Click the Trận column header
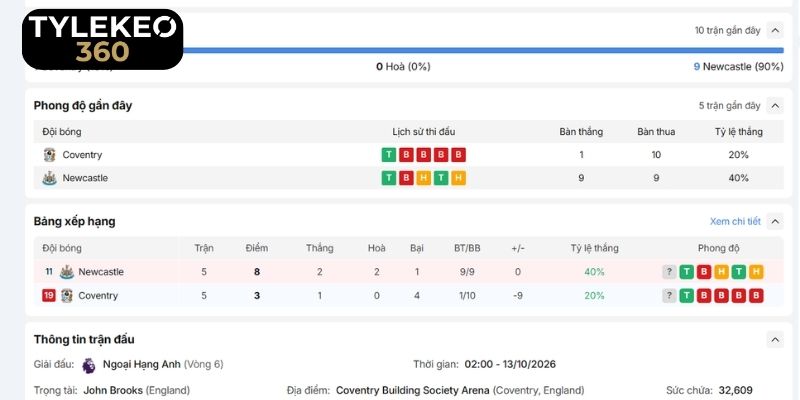 204,248
